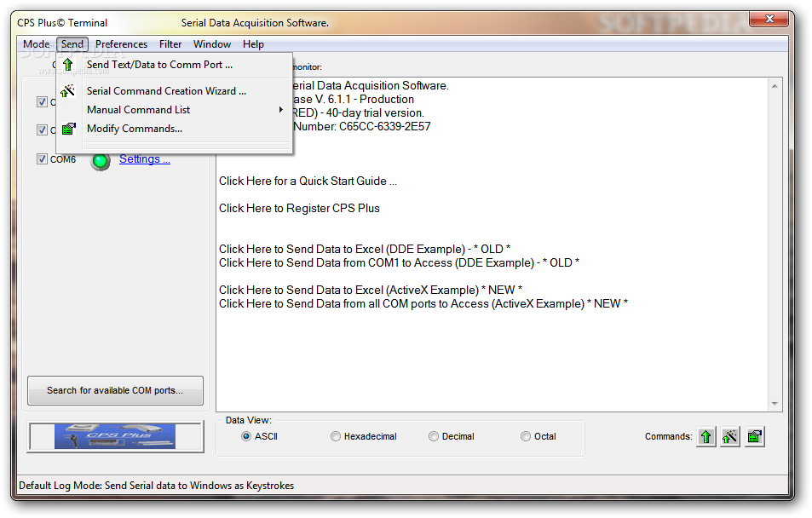812x518 pixels.
Task: Click Send Data from COM1 to Access line
Action: click(x=399, y=262)
